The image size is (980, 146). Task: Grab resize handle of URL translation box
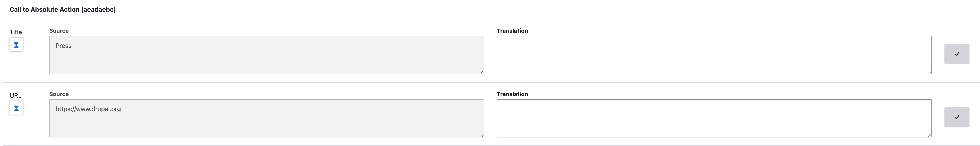point(929,135)
